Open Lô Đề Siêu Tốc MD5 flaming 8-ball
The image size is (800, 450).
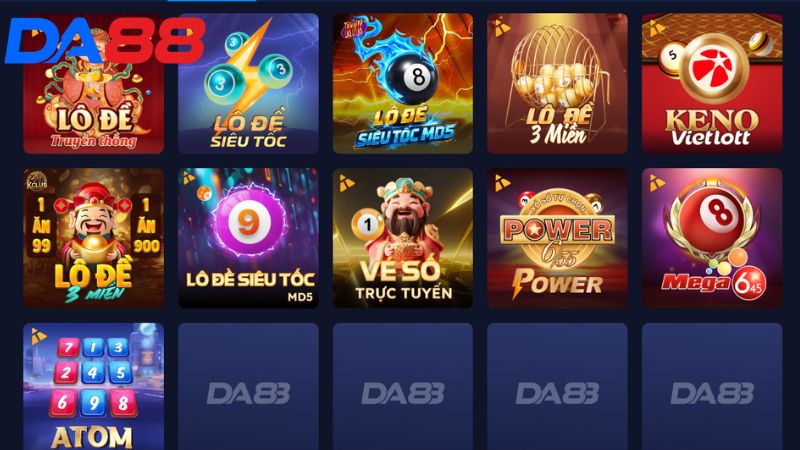403,84
